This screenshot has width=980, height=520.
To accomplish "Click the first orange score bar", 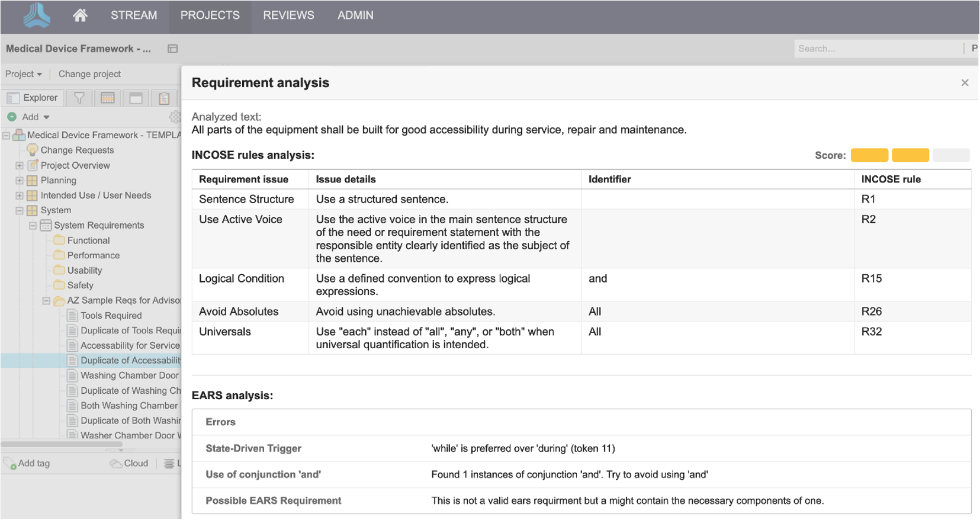I will (869, 156).
